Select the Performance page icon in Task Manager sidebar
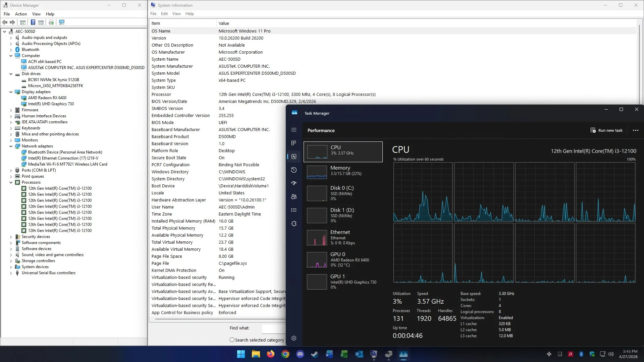 [x=294, y=157]
